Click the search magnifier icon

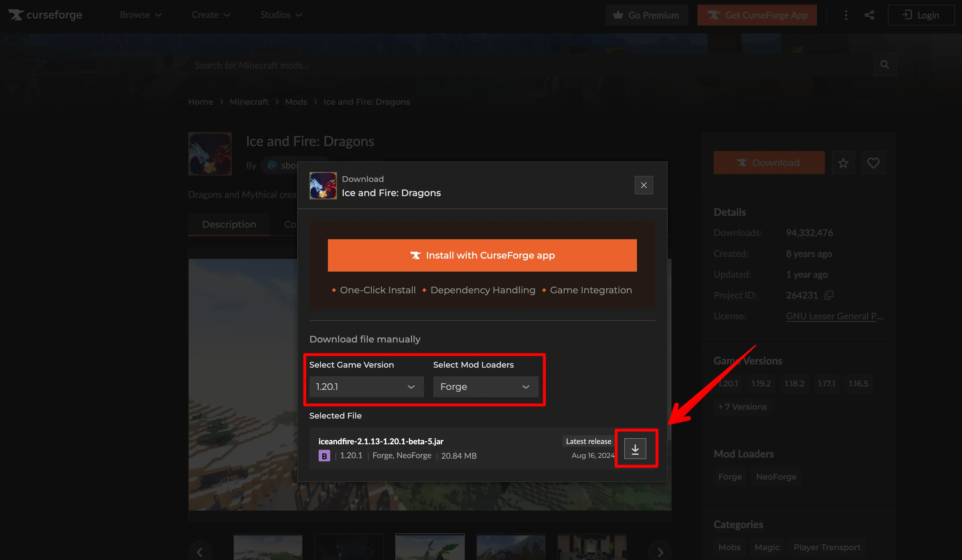click(x=884, y=65)
